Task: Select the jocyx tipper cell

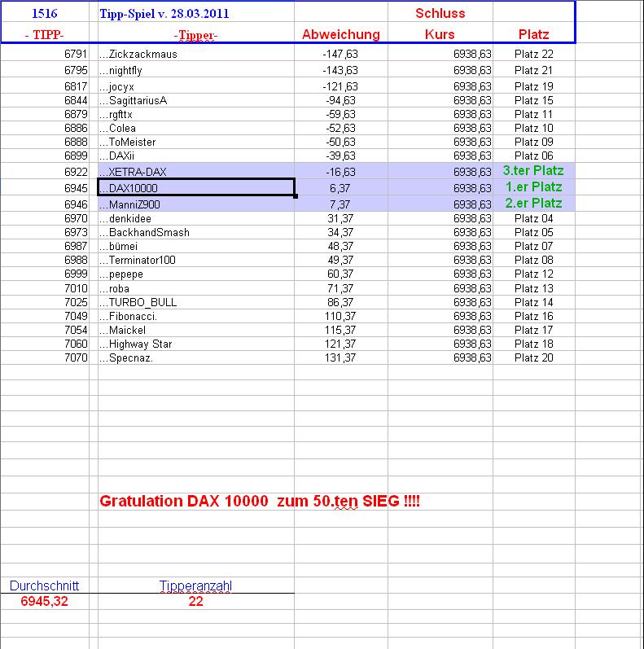Action: (x=196, y=86)
